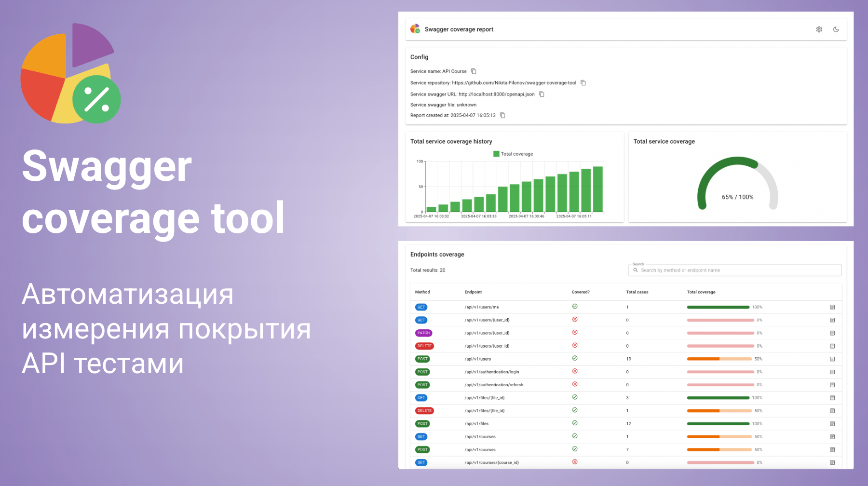The width and height of the screenshot is (868, 486).
Task: Open details icon for GET /api/v1/courses
Action: point(832,437)
